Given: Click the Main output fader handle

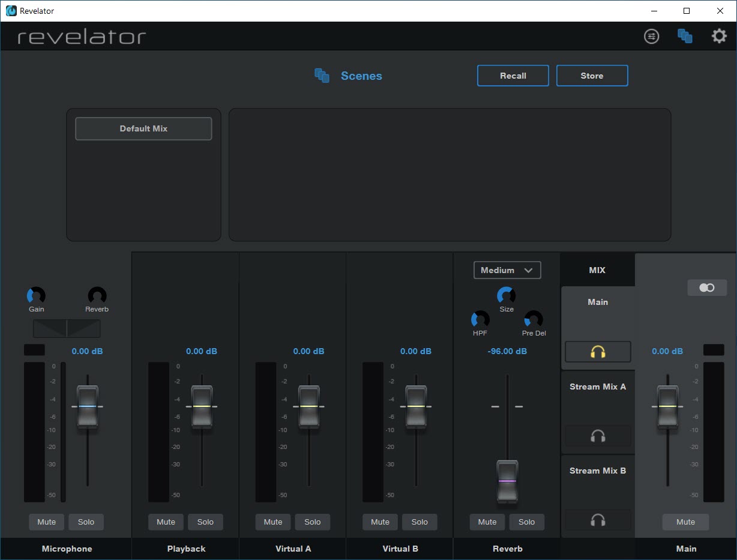Looking at the screenshot, I should point(667,406).
